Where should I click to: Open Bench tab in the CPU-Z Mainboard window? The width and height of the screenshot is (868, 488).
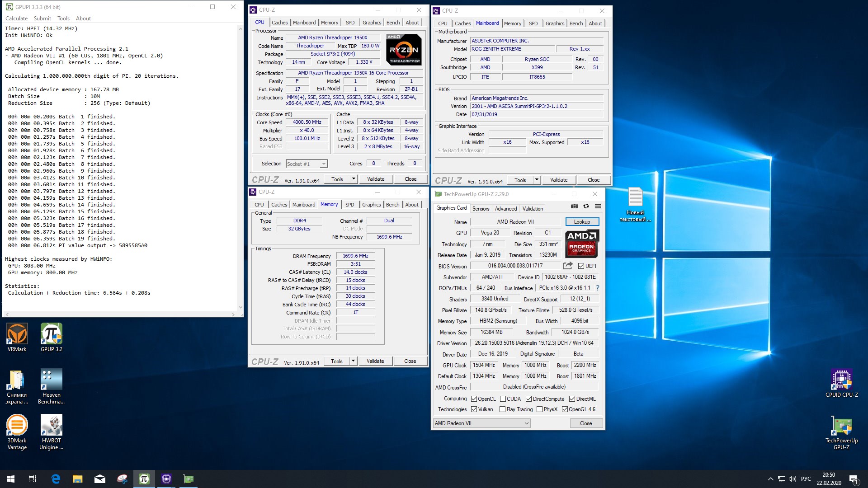tap(576, 23)
